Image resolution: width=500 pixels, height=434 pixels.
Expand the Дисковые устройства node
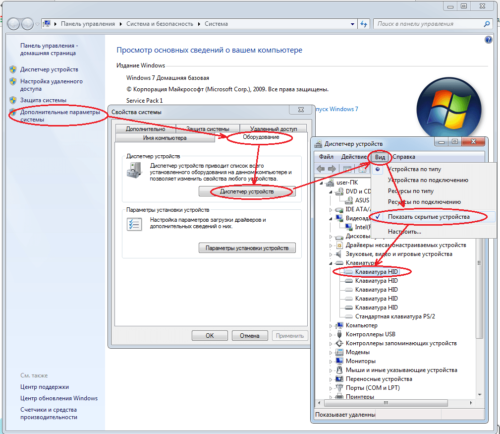tap(331, 237)
